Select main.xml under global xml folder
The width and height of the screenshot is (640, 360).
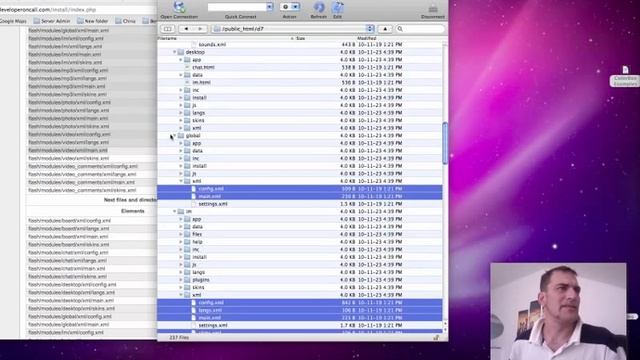pos(300,196)
